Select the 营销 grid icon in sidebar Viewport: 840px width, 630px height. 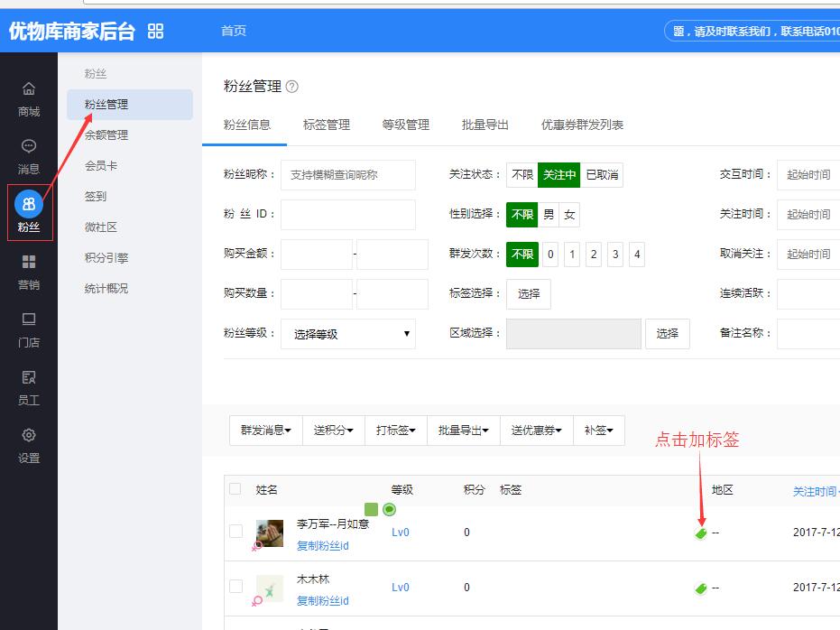coord(29,263)
